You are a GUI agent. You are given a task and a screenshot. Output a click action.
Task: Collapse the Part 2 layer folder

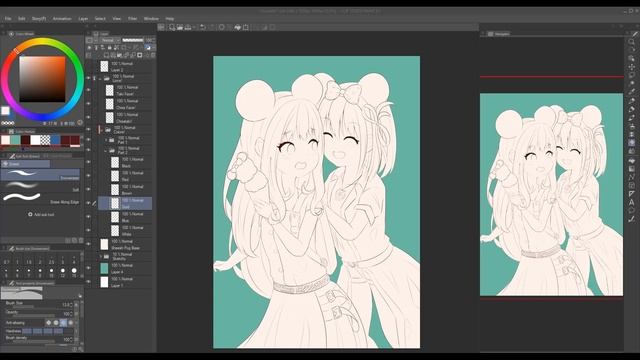106,150
